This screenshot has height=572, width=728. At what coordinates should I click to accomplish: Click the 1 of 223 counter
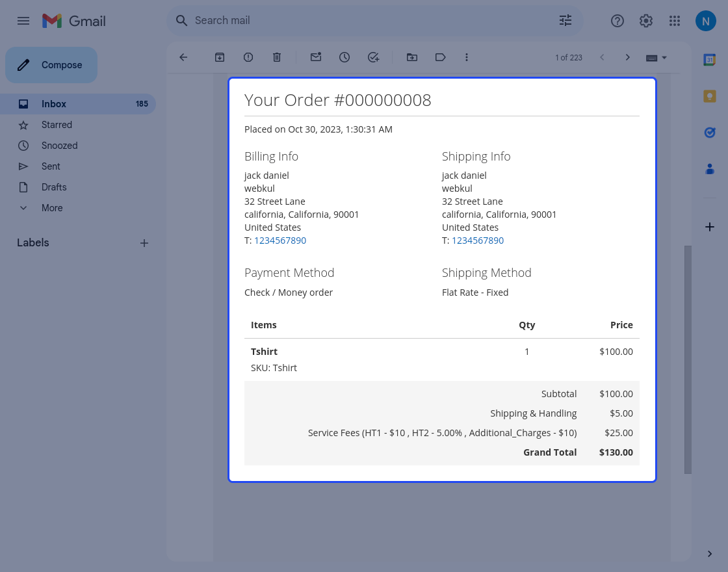point(568,58)
